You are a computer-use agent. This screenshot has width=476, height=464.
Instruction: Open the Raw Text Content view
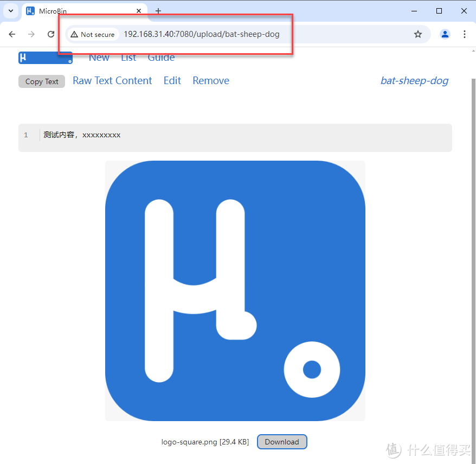click(112, 80)
